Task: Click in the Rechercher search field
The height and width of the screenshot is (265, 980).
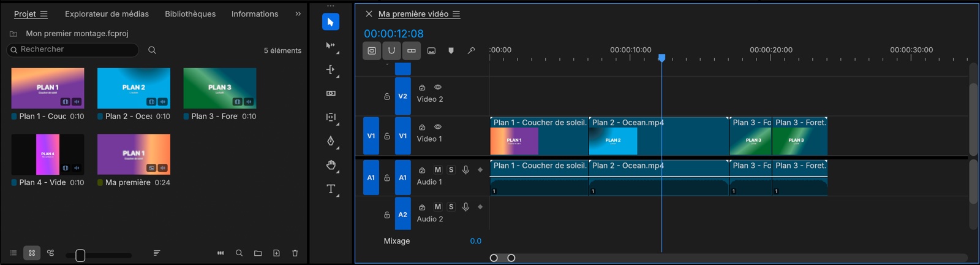Action: [x=73, y=50]
